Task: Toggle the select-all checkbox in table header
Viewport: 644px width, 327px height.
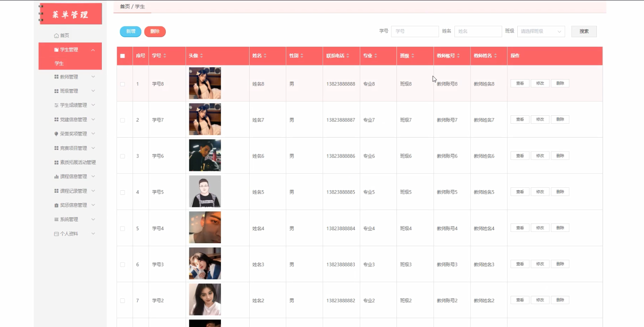Action: pyautogui.click(x=122, y=56)
